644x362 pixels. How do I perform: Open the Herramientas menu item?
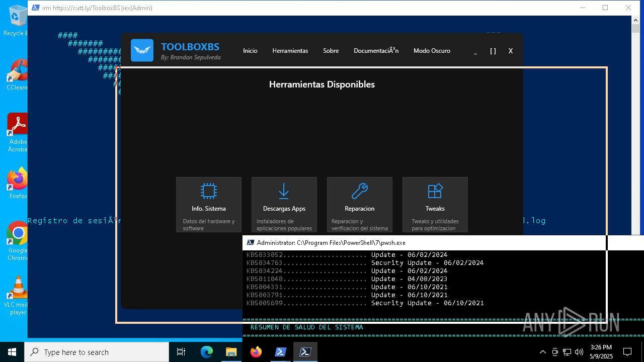(x=290, y=51)
